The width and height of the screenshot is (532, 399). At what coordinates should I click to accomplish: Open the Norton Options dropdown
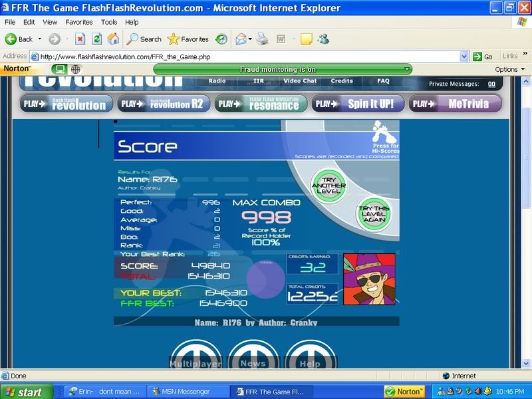tap(509, 69)
